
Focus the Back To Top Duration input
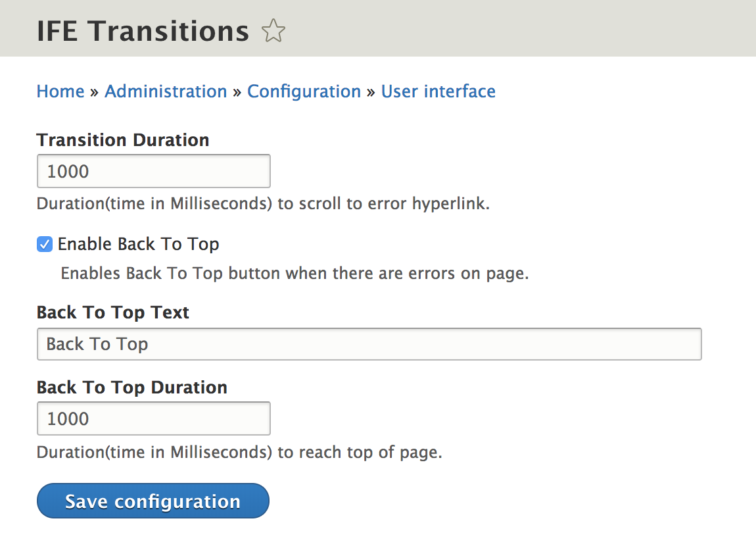tap(154, 418)
